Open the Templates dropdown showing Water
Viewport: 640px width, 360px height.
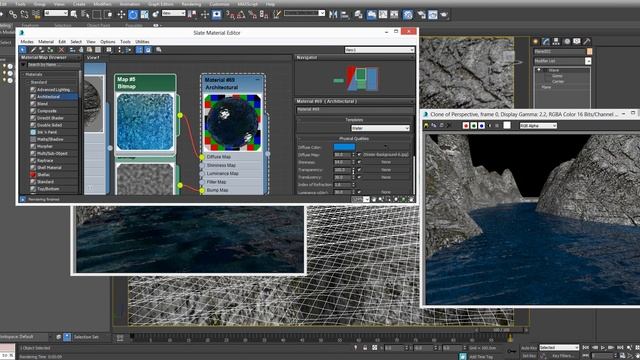[380, 128]
